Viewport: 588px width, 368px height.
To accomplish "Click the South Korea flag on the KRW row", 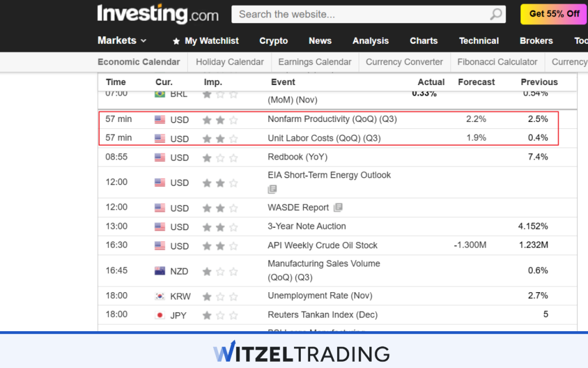I will [x=160, y=296].
